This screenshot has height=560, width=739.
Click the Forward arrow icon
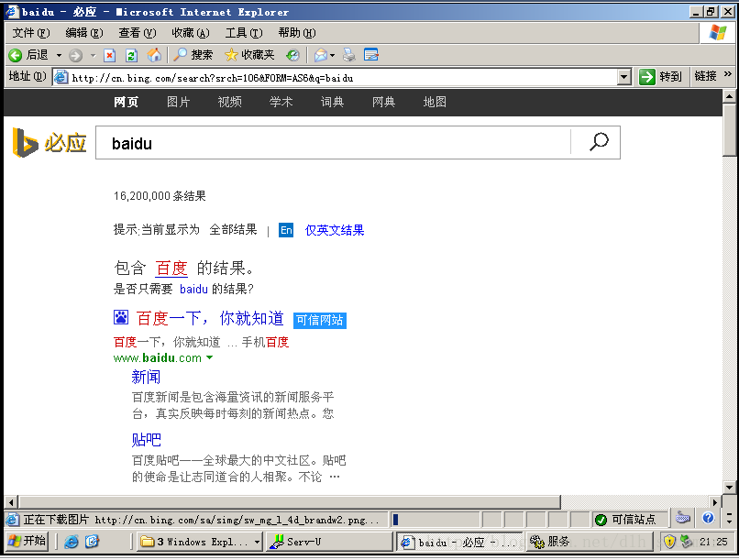pyautogui.click(x=75, y=55)
